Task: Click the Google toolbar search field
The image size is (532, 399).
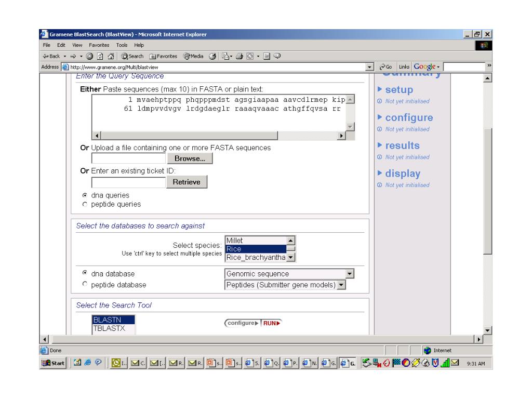Action: click(x=464, y=67)
